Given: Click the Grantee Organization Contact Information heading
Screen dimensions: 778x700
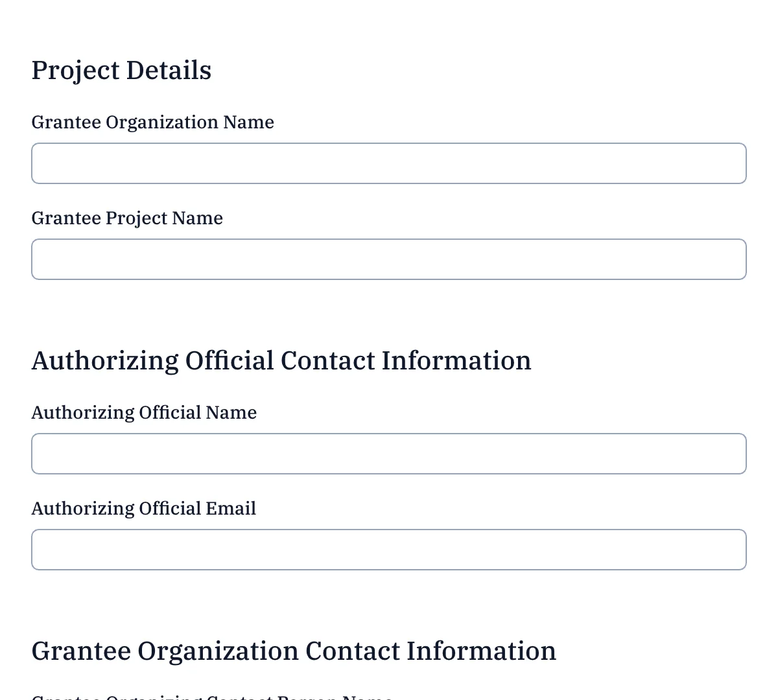Looking at the screenshot, I should [x=294, y=651].
